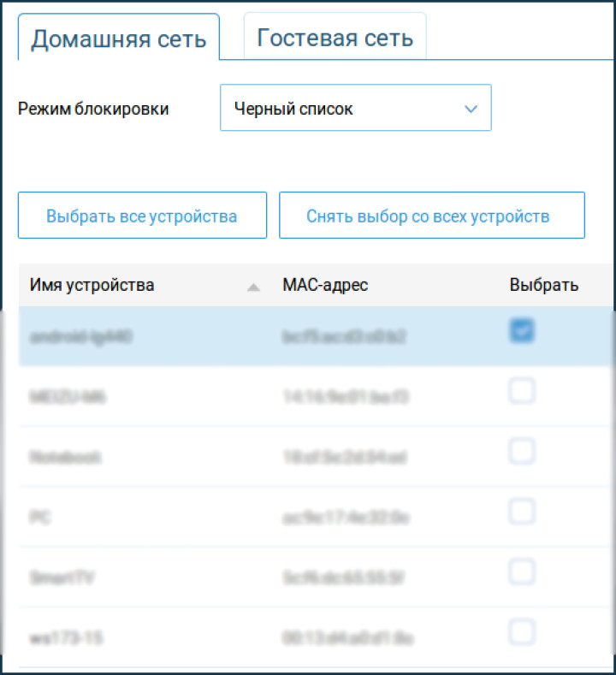Click the sort arrow in the device name header
This screenshot has width=616, height=675.
point(253,287)
